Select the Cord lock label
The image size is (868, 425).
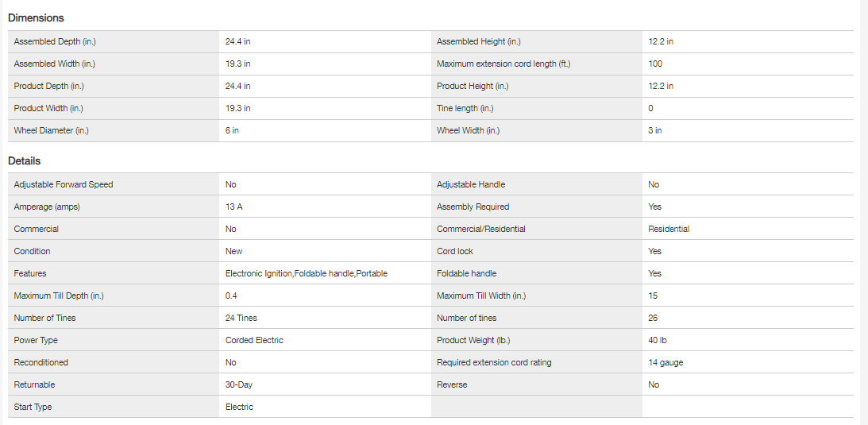[x=455, y=251]
